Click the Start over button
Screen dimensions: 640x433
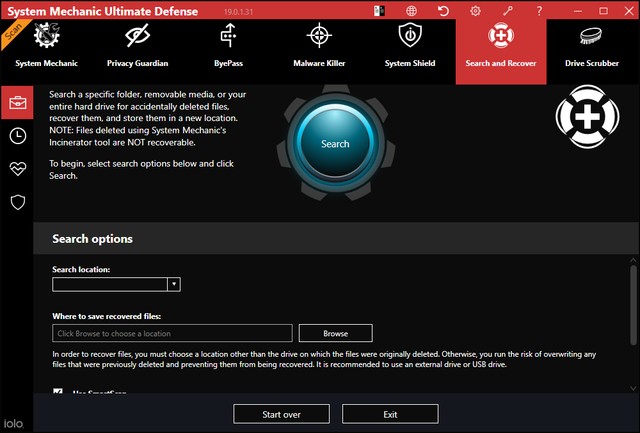tap(281, 414)
